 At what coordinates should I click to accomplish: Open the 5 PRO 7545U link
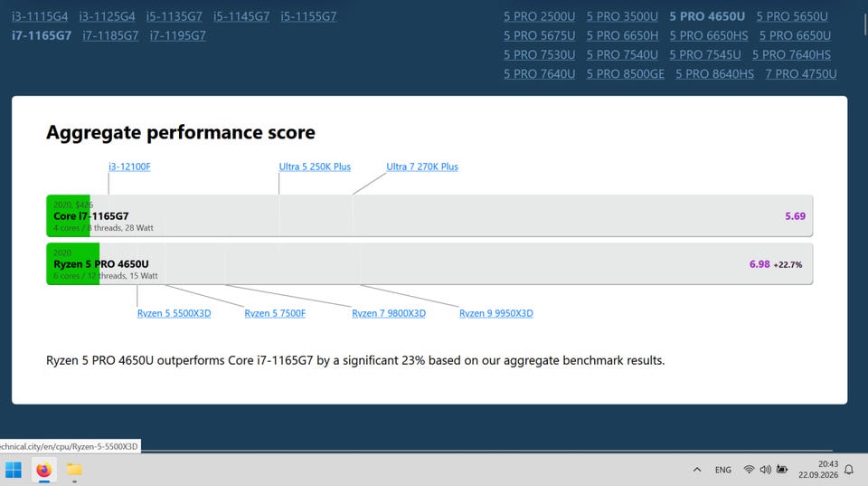click(704, 55)
